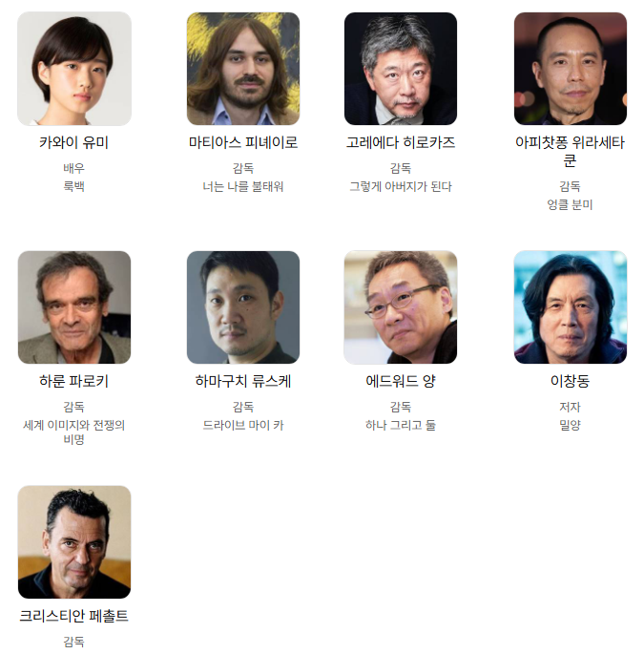Open 마티아스 피녜이로's portrait thumbnail
The width and height of the screenshot is (644, 654).
[243, 69]
